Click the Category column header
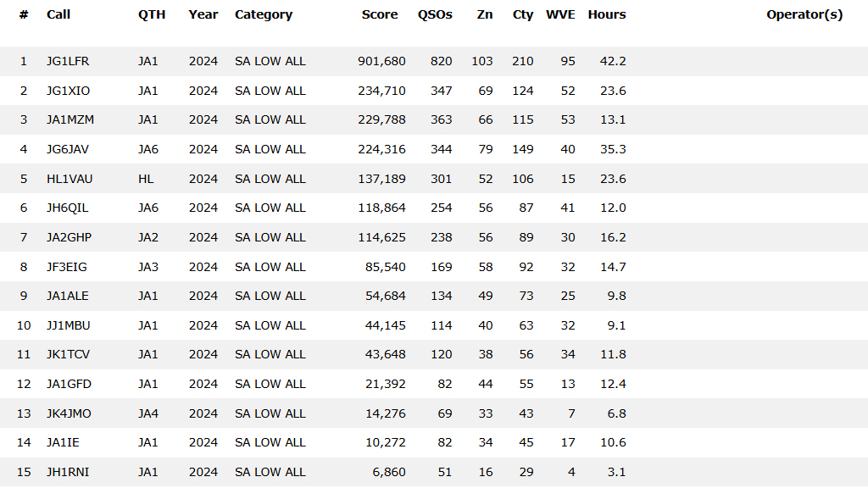Viewport: 868px width, 488px height. [x=264, y=14]
